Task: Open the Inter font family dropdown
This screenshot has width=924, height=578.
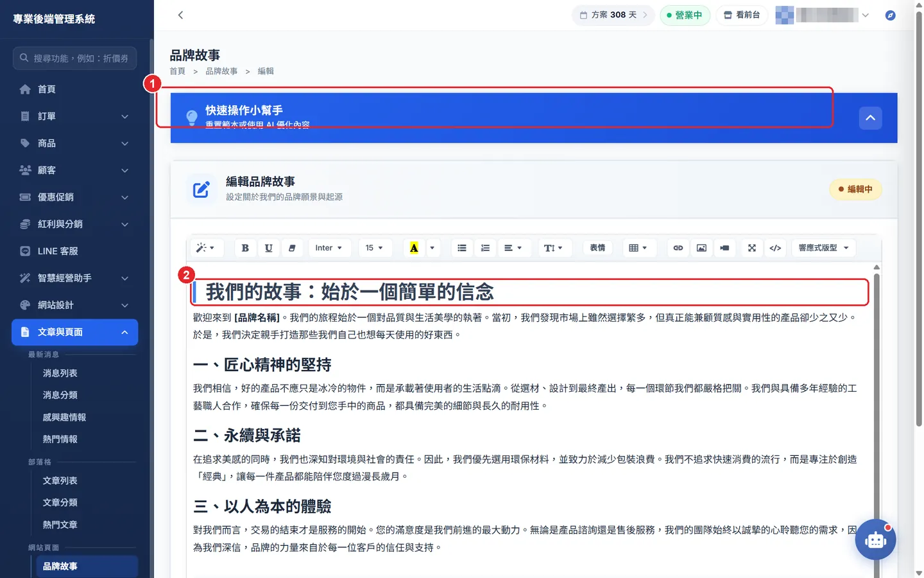Action: point(329,248)
